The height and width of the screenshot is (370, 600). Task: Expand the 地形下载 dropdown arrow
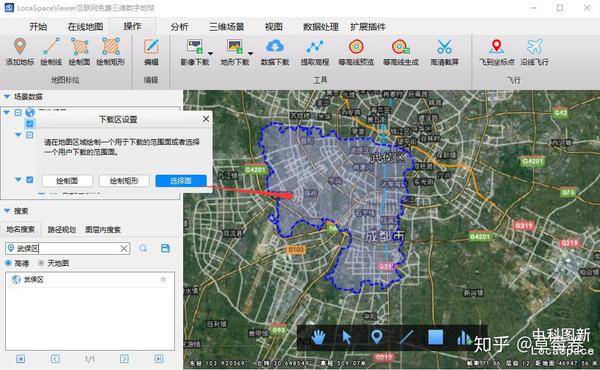pos(250,53)
